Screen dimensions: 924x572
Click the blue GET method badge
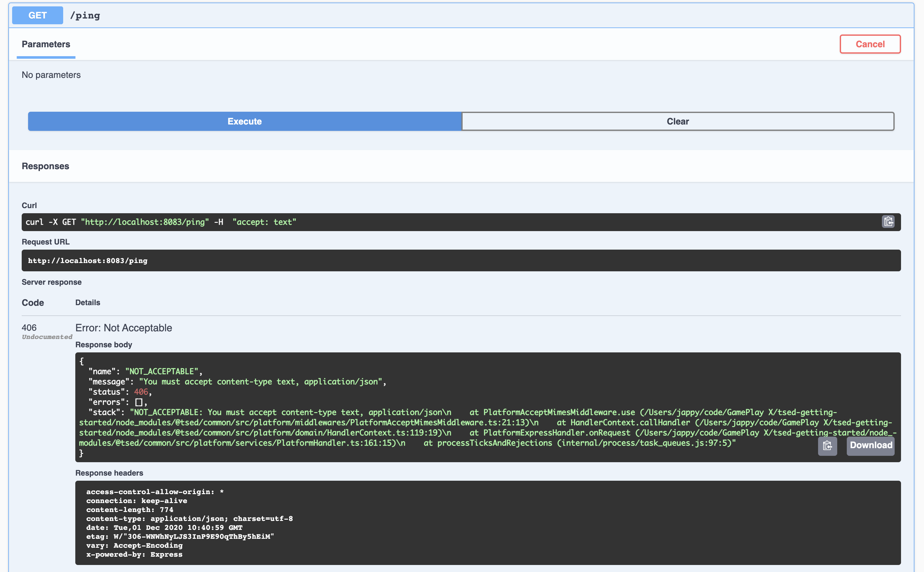(37, 15)
